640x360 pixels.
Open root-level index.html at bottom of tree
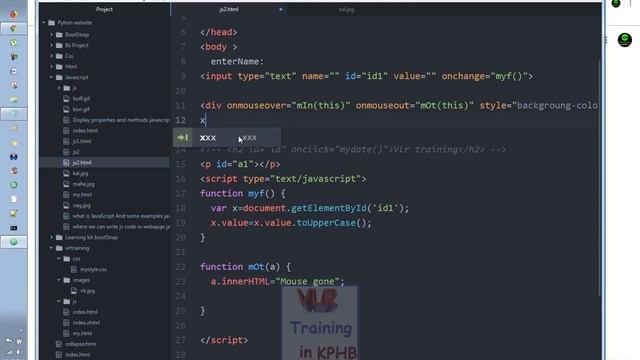[x=78, y=354]
